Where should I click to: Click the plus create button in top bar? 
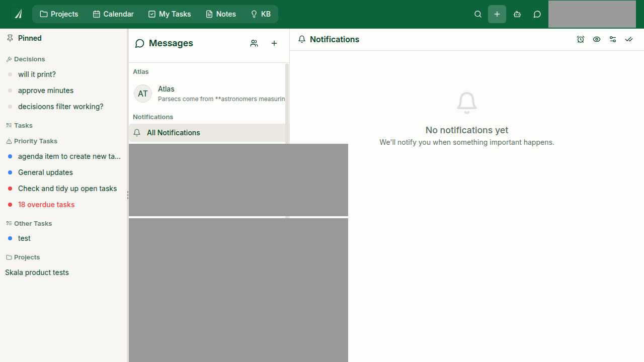point(497,14)
